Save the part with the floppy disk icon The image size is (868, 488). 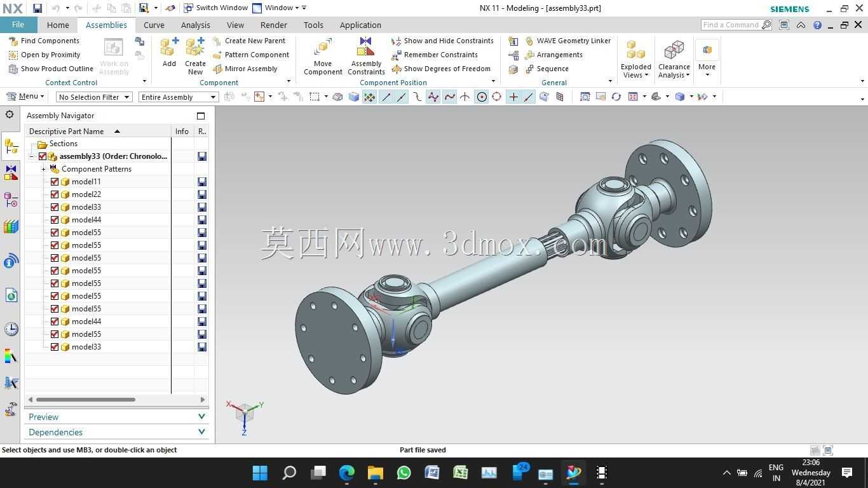[x=37, y=8]
